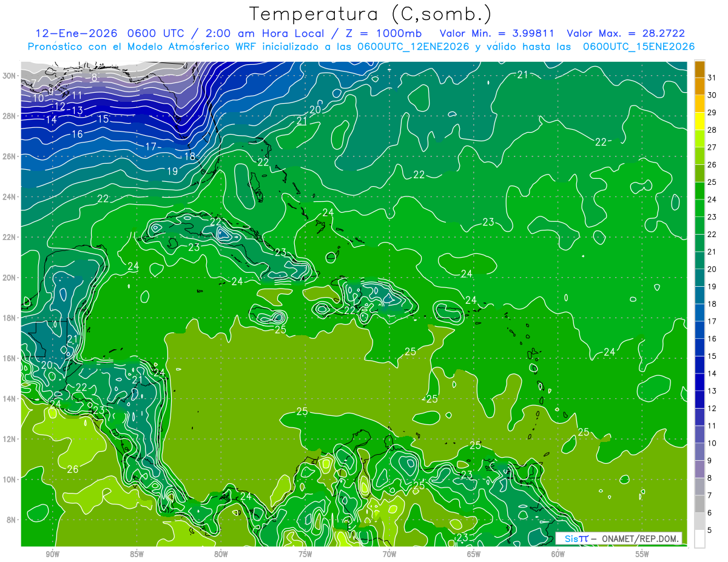Click the yellow color bar segment between 28 and 29

699,121
